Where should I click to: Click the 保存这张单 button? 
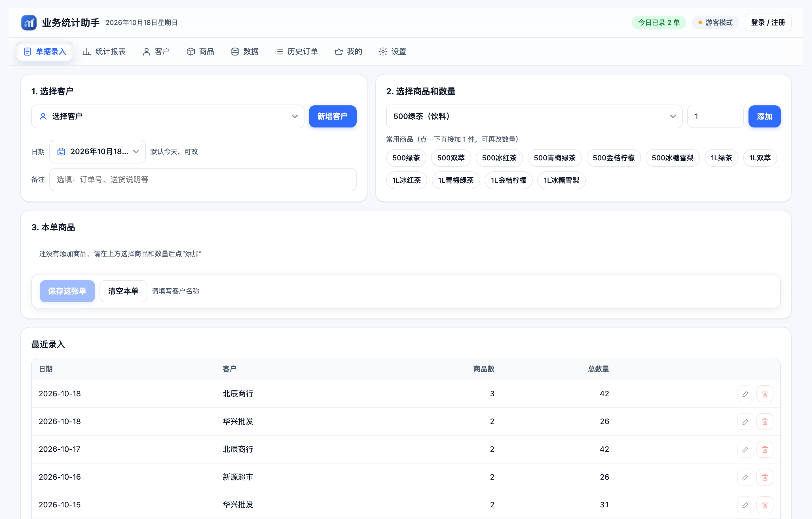pyautogui.click(x=67, y=291)
